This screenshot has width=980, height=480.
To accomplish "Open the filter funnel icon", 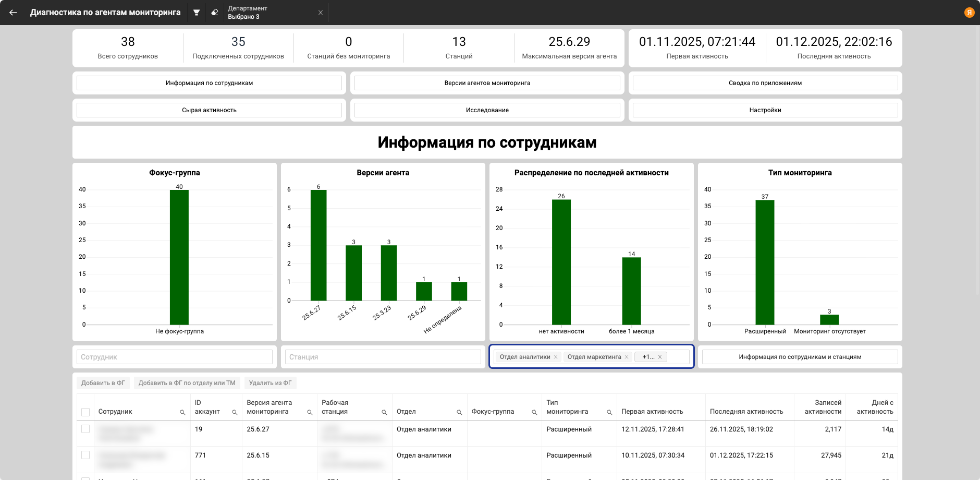I will coord(197,13).
